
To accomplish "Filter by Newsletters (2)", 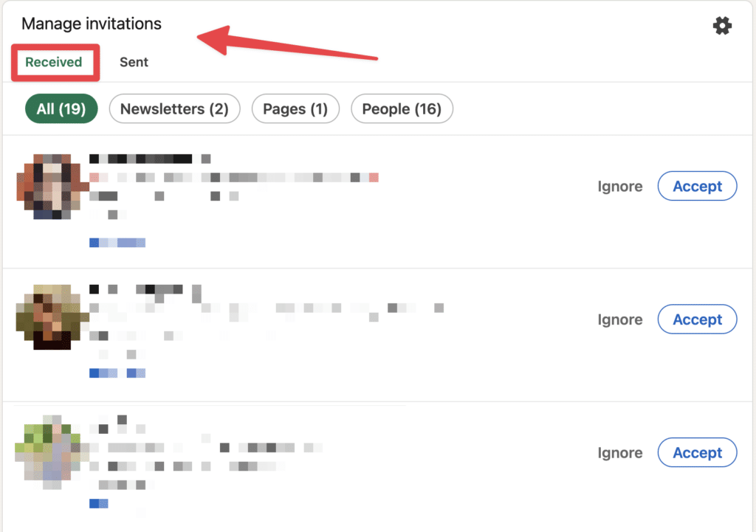I will 174,109.
